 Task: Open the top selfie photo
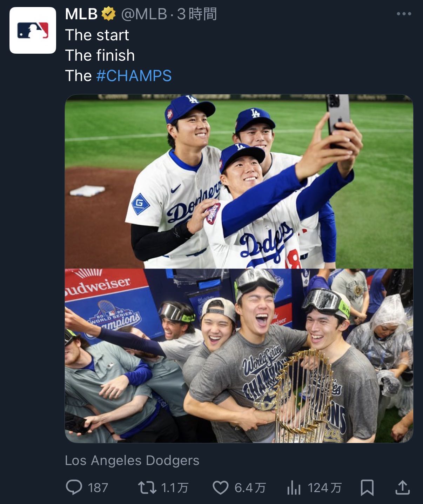(239, 181)
